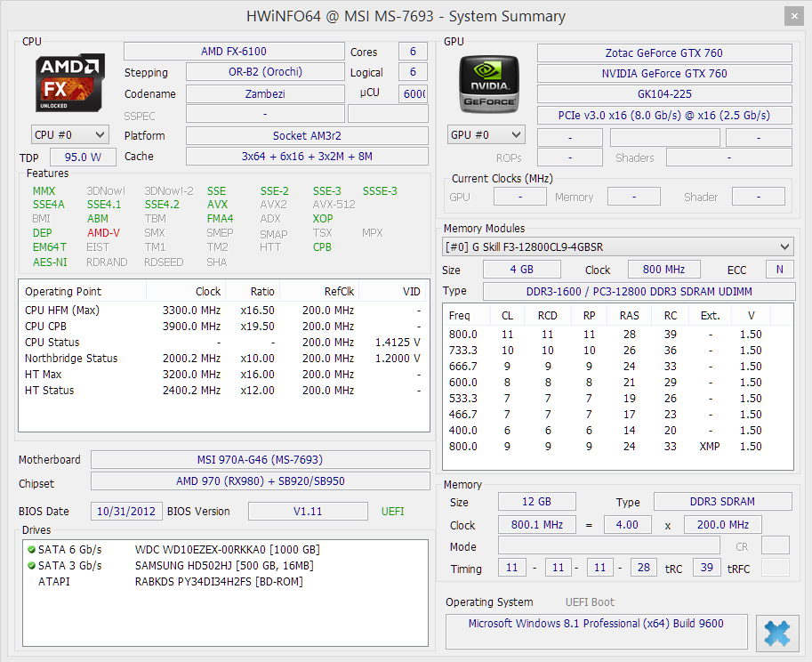The image size is (812, 662).
Task: Click the Freq column header in memory table
Action: coord(467,316)
